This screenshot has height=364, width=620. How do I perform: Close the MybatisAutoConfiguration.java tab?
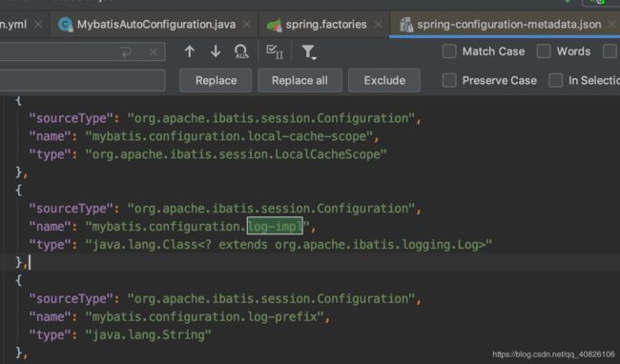(x=247, y=25)
